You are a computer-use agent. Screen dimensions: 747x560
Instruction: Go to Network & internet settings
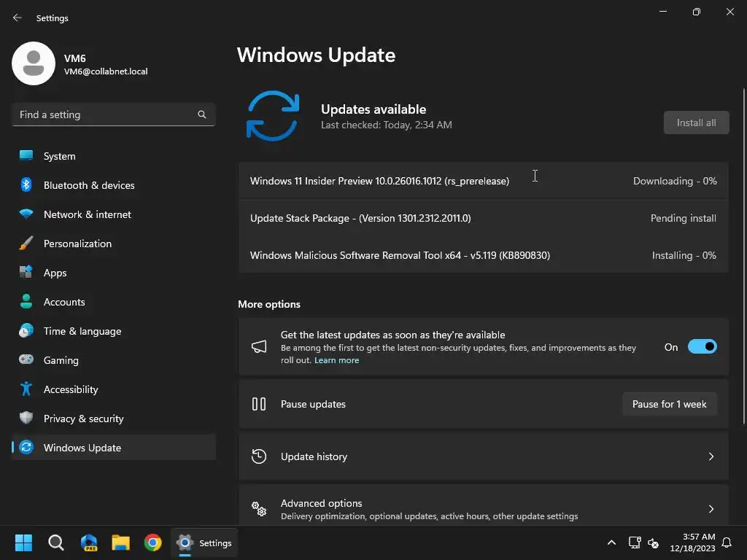coord(113,214)
